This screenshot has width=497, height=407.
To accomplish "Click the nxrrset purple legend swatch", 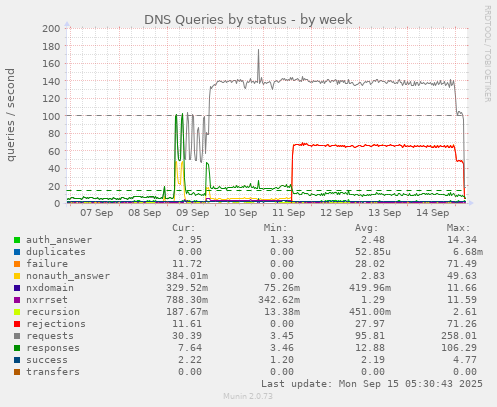I will click(17, 300).
